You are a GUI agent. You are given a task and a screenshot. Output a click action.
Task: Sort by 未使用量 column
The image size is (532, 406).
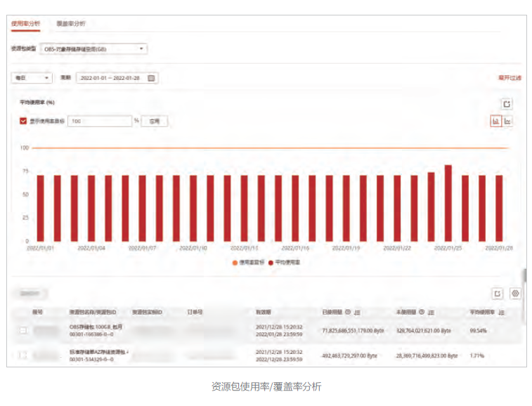[x=431, y=313]
